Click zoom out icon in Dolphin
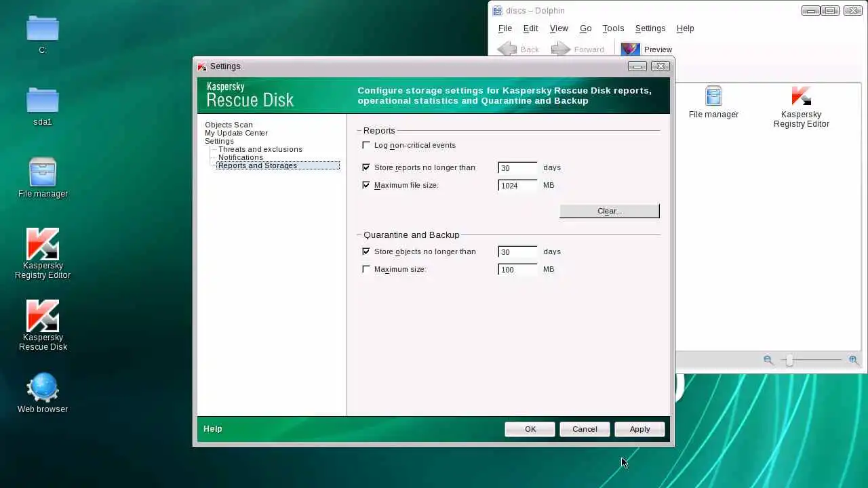 [x=768, y=360]
